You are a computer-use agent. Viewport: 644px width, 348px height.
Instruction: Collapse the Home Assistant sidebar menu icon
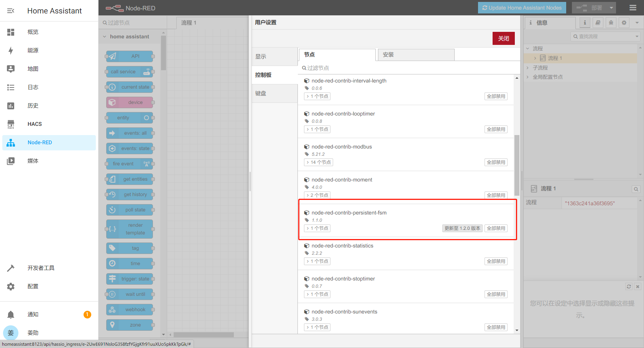point(11,11)
